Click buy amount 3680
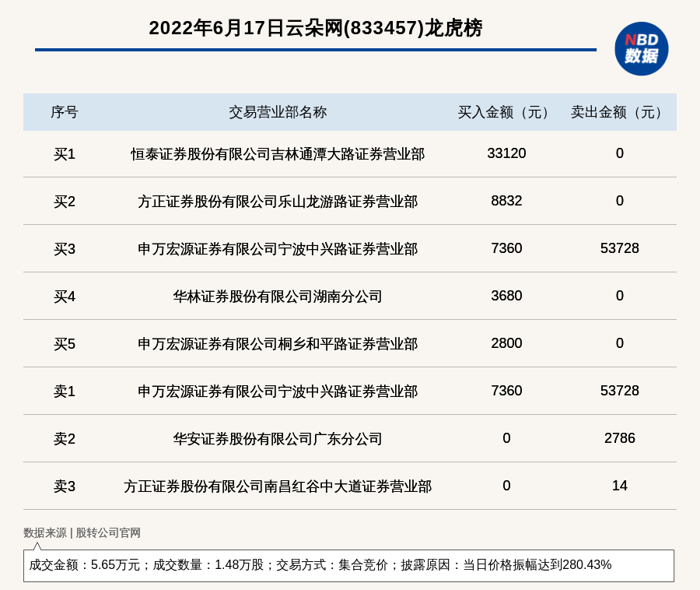 coord(506,296)
